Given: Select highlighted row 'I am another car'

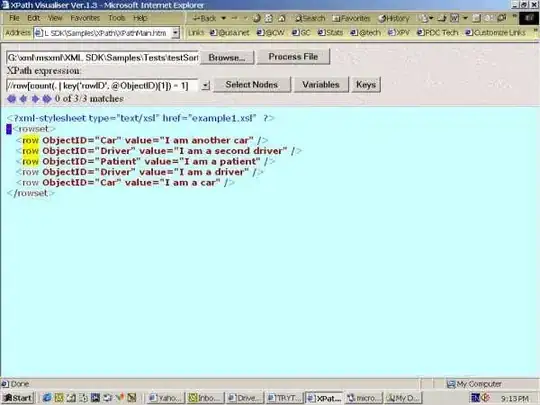Looking at the screenshot, I should tap(142, 141).
